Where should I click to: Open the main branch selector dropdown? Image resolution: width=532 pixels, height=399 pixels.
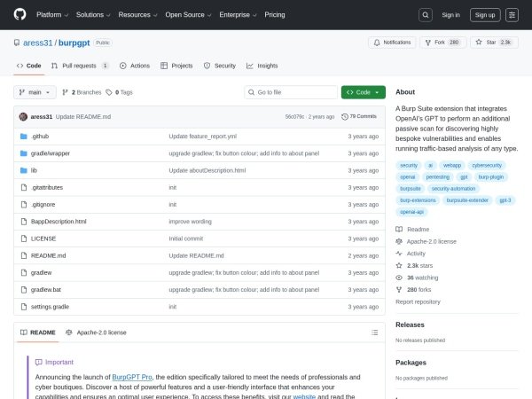35,92
